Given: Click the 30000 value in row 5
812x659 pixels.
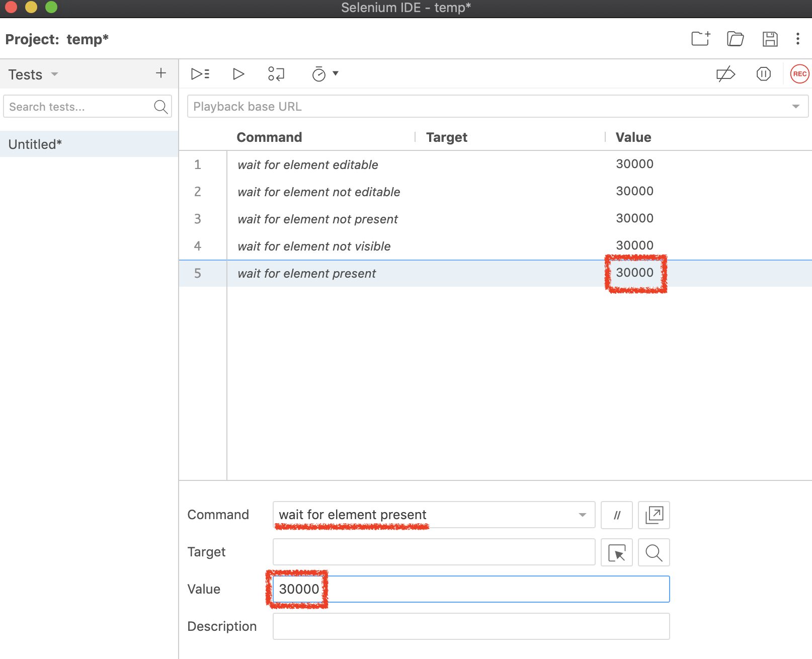Looking at the screenshot, I should pos(635,273).
